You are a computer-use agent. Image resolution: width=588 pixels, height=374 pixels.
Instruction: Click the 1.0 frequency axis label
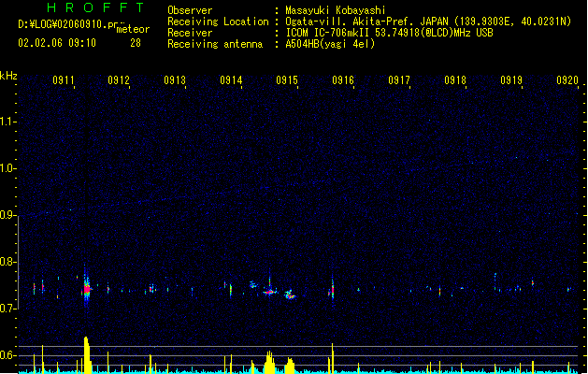pyautogui.click(x=7, y=168)
